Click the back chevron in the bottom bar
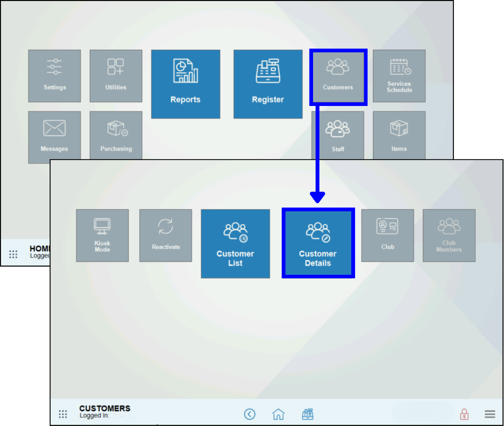 pos(250,414)
